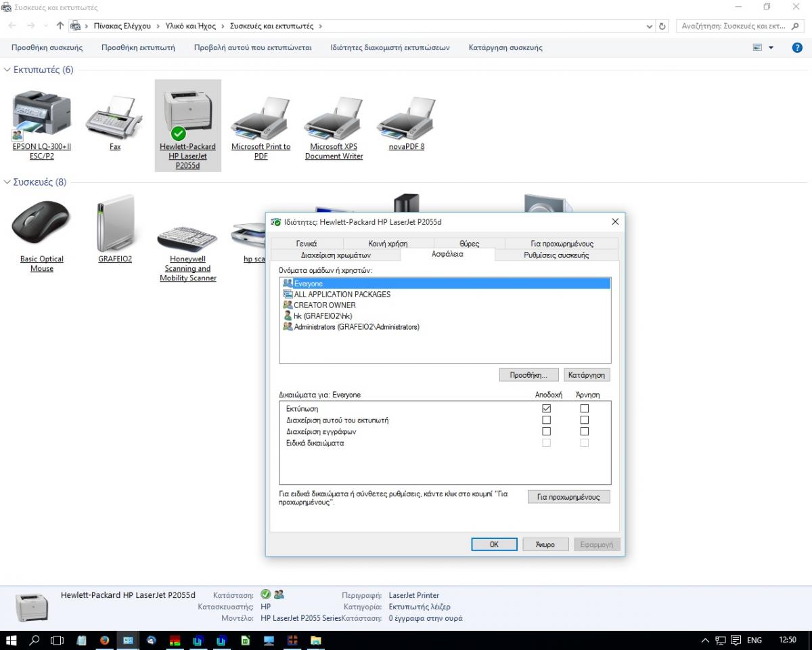Click the Κατάργηση button under the user list
The height and width of the screenshot is (650, 812).
pyautogui.click(x=587, y=374)
